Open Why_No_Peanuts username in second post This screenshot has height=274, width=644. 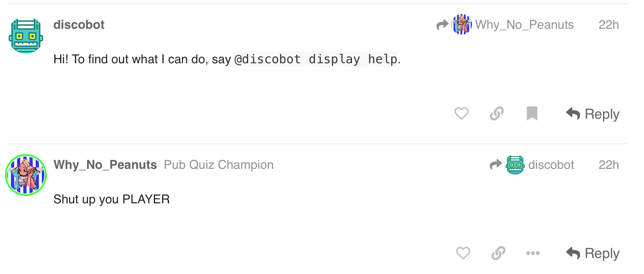[x=105, y=165]
